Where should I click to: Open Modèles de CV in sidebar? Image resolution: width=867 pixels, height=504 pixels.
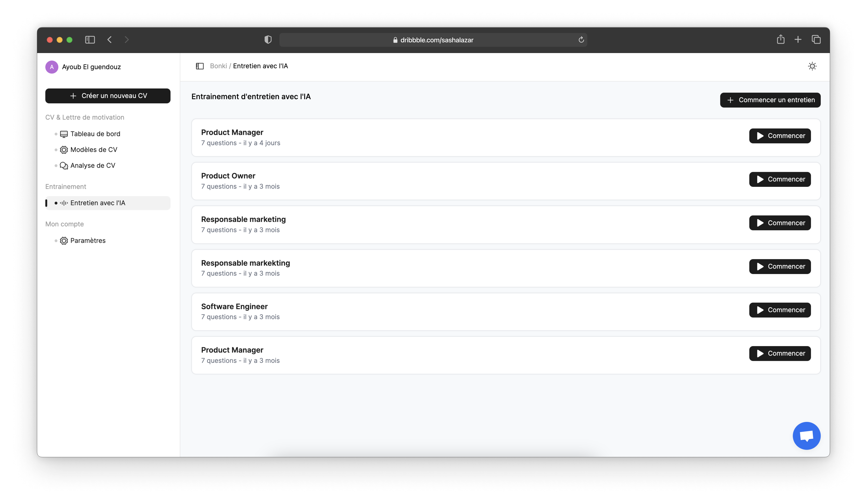[x=94, y=150]
